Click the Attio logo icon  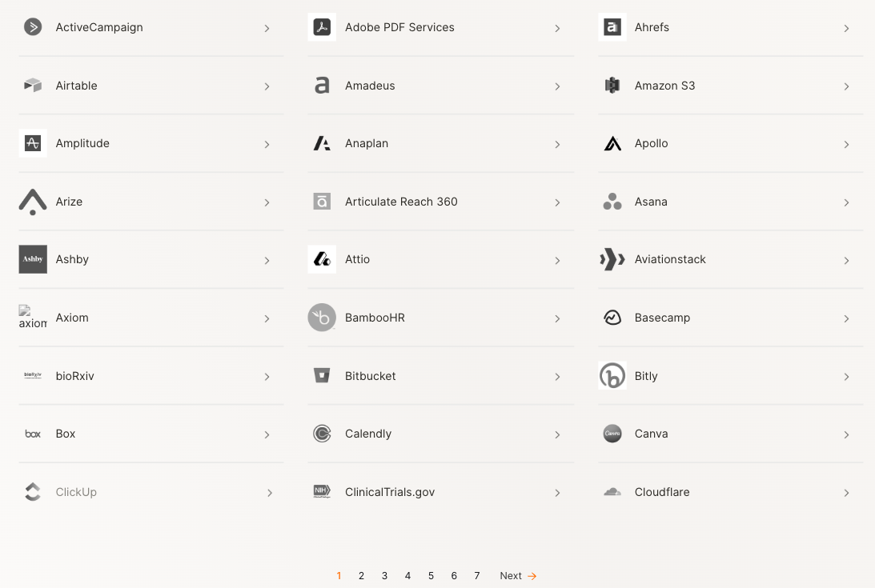tap(322, 259)
